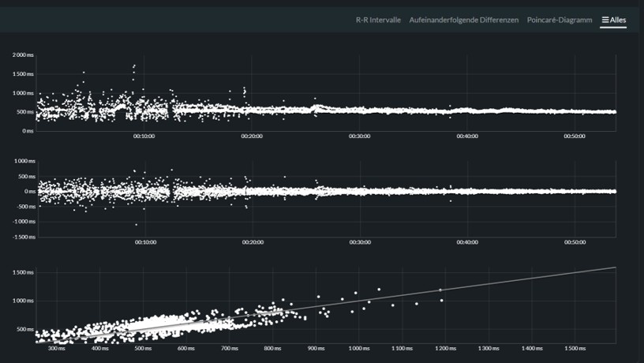Click the 1400 ms label on the Poincaré axis

point(532,348)
